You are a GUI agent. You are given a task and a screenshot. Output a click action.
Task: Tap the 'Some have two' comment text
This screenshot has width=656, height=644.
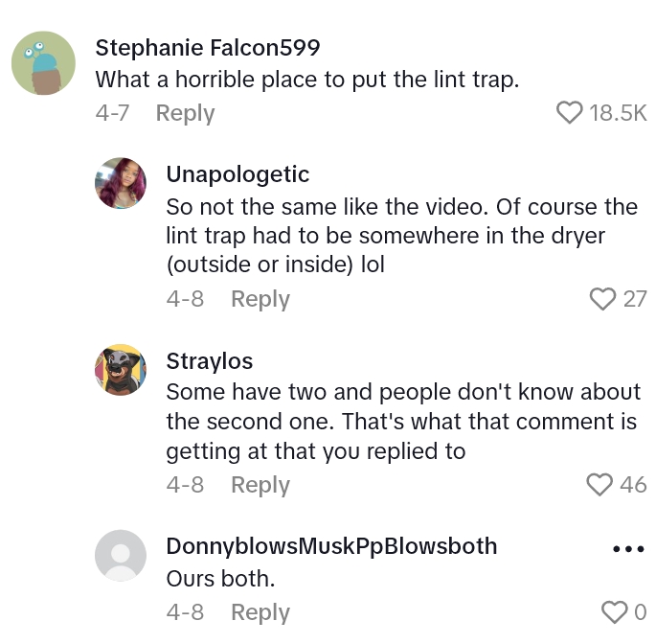point(402,421)
